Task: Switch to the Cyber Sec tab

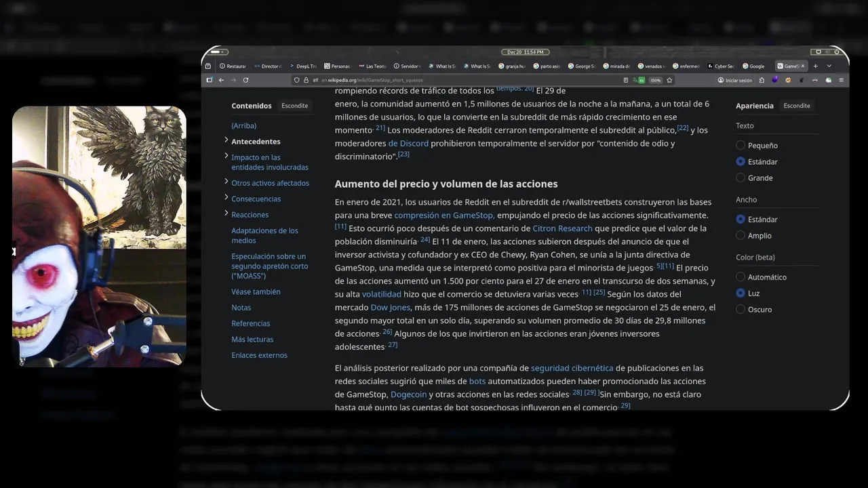Action: tap(721, 66)
